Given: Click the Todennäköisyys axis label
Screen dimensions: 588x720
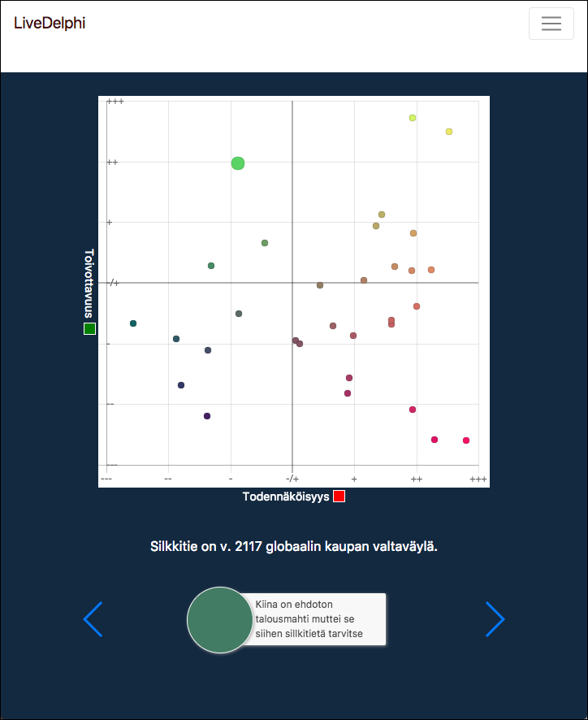Looking at the screenshot, I should 286,497.
